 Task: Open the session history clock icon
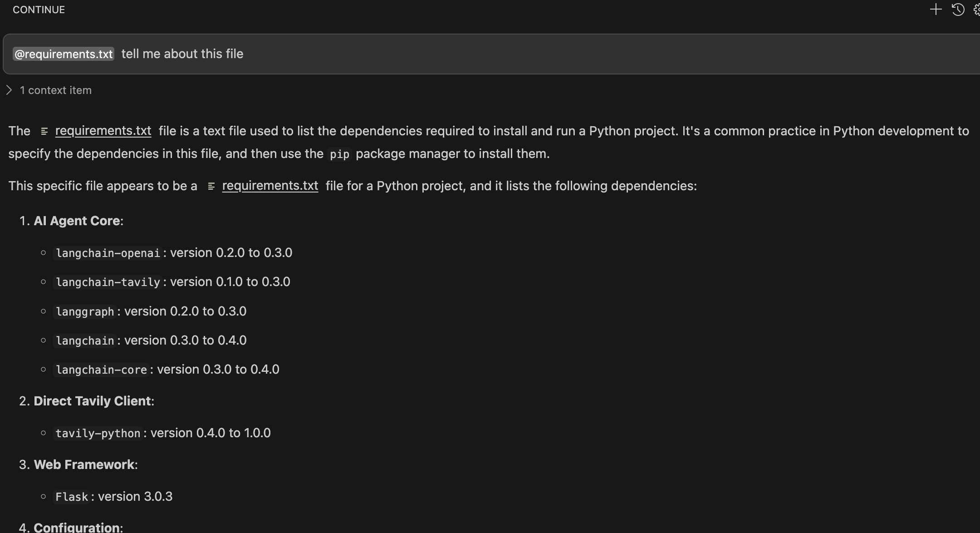click(x=958, y=10)
